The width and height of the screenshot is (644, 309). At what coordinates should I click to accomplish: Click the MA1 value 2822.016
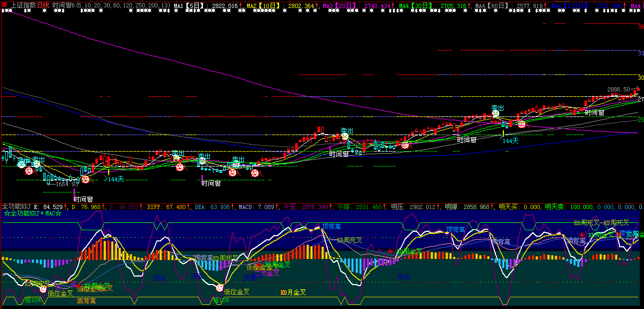click(x=225, y=5)
